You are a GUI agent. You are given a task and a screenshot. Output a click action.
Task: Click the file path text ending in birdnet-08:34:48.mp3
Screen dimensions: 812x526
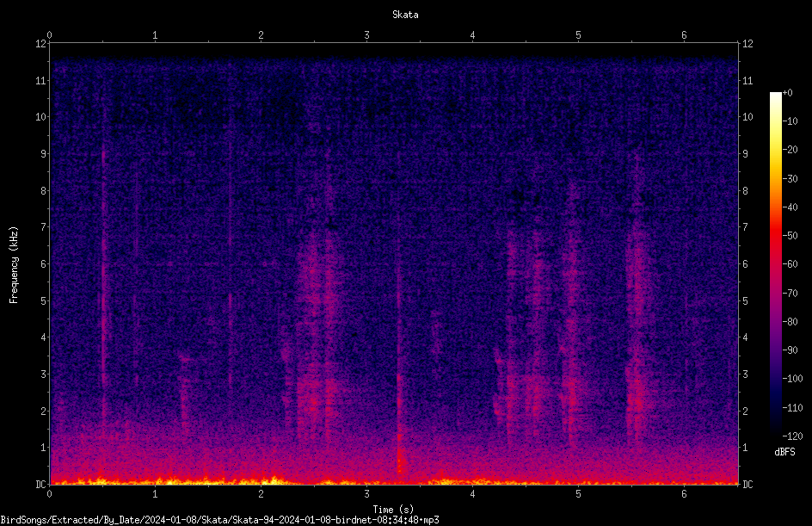pyautogui.click(x=219, y=520)
